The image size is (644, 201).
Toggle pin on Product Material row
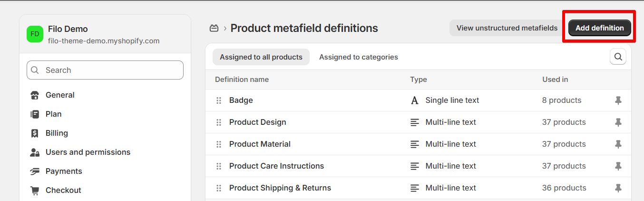point(618,144)
